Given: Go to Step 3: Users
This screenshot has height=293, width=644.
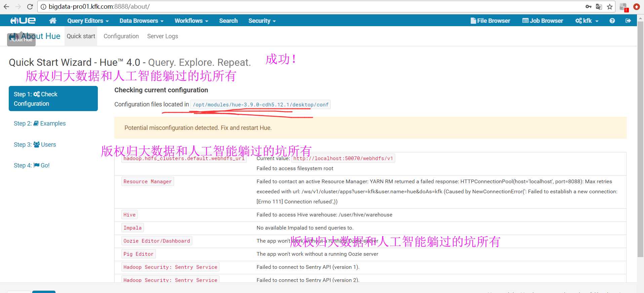Looking at the screenshot, I should pos(35,145).
